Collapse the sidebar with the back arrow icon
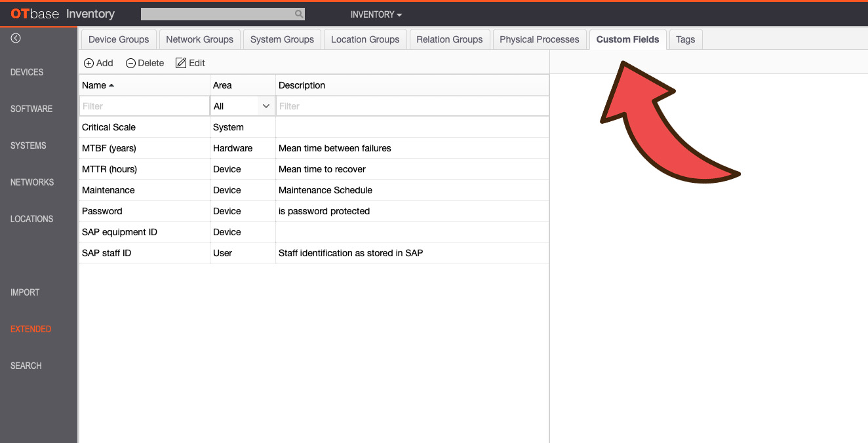The image size is (868, 443). [x=16, y=39]
